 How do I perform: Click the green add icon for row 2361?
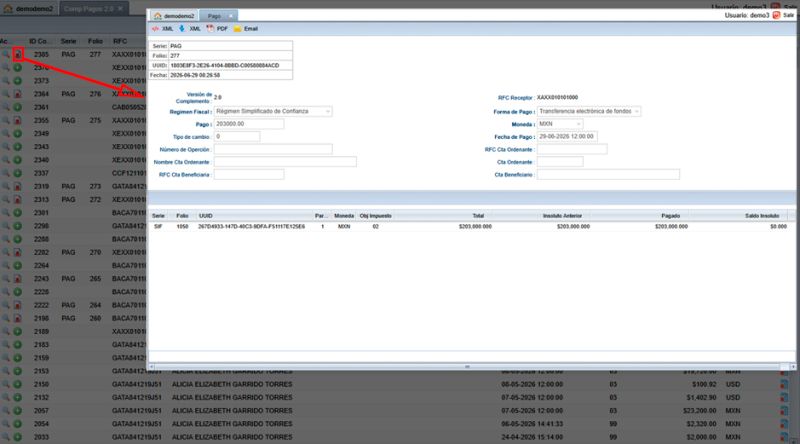pos(18,107)
